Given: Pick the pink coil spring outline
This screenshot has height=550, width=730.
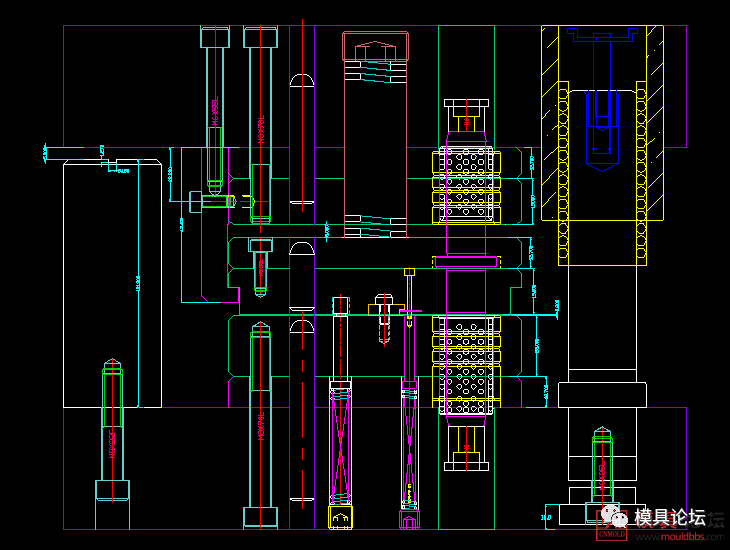Looking at the screenshot, I should click(x=375, y=135).
